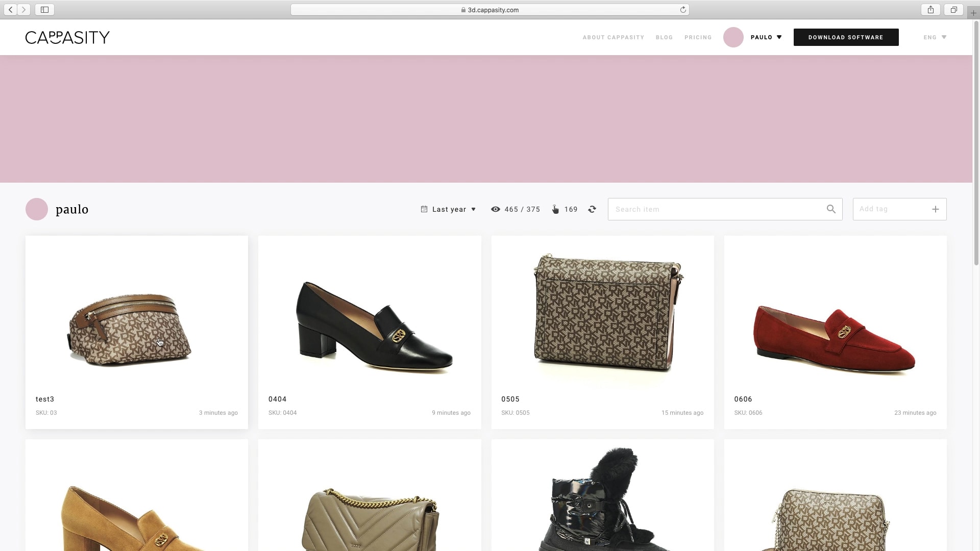Click the 23 minutes ago timestamp
The image size is (980, 551).
(915, 413)
